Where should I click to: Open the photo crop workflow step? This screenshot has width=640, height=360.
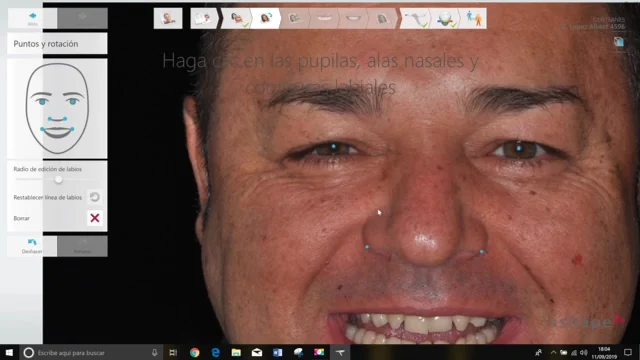coord(295,18)
